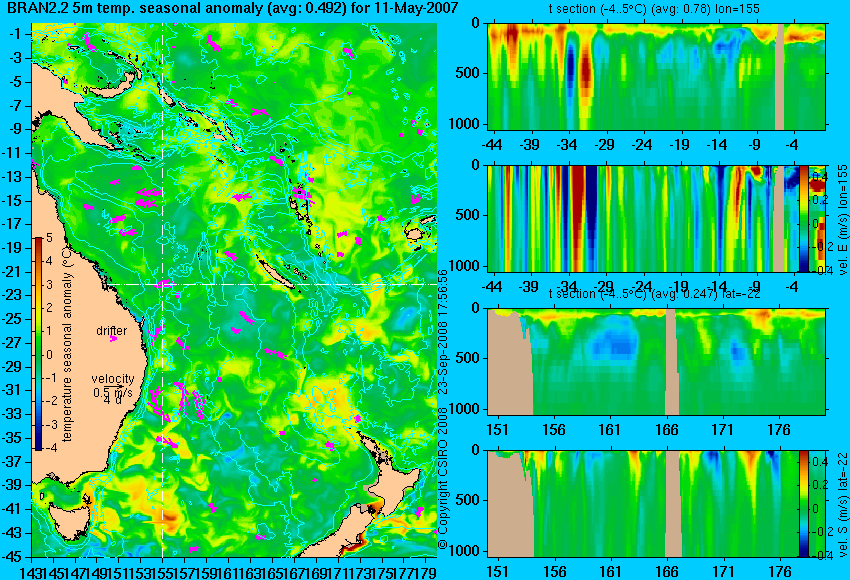Image resolution: width=850 pixels, height=580 pixels.
Task: Click the '1000' depth tick left of the vel. S section
Action: click(x=464, y=551)
